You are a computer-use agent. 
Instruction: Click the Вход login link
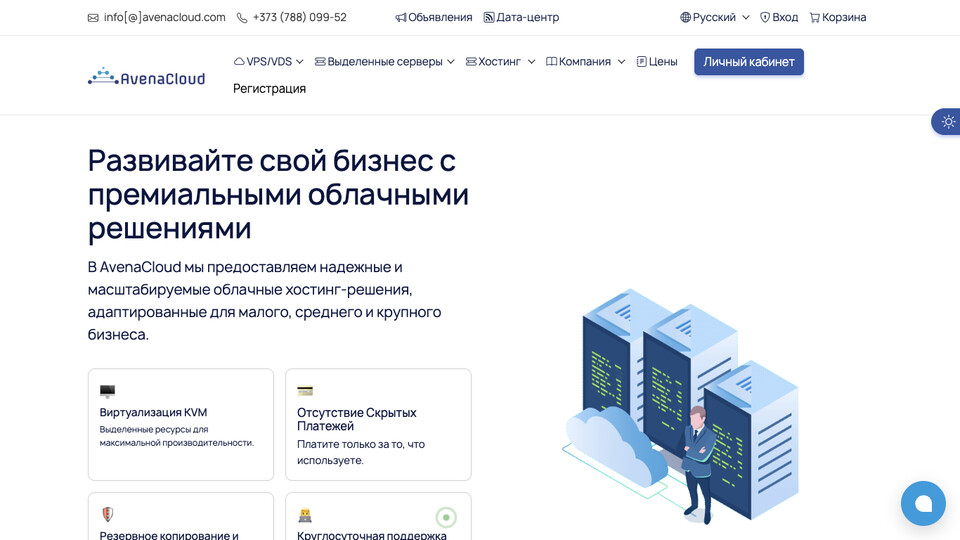pyautogui.click(x=779, y=18)
